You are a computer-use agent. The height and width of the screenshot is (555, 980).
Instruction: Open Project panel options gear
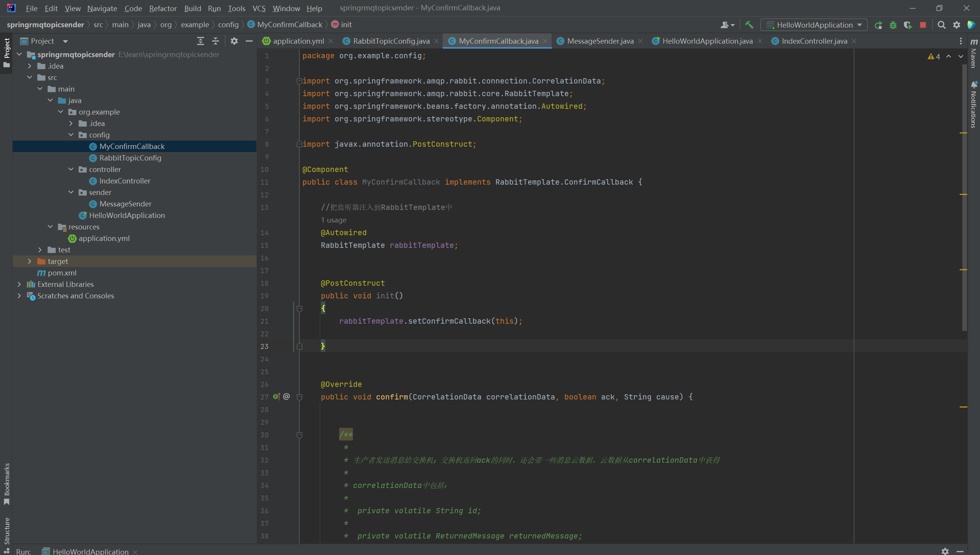pos(234,41)
